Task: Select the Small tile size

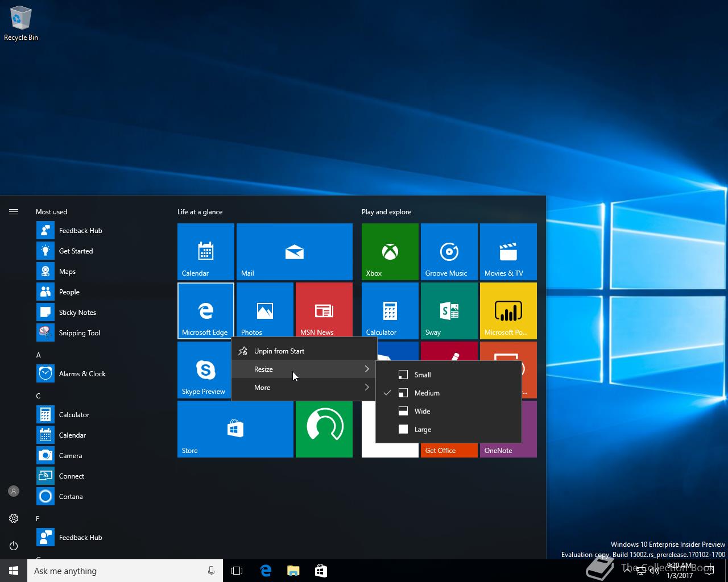Action: (x=449, y=375)
